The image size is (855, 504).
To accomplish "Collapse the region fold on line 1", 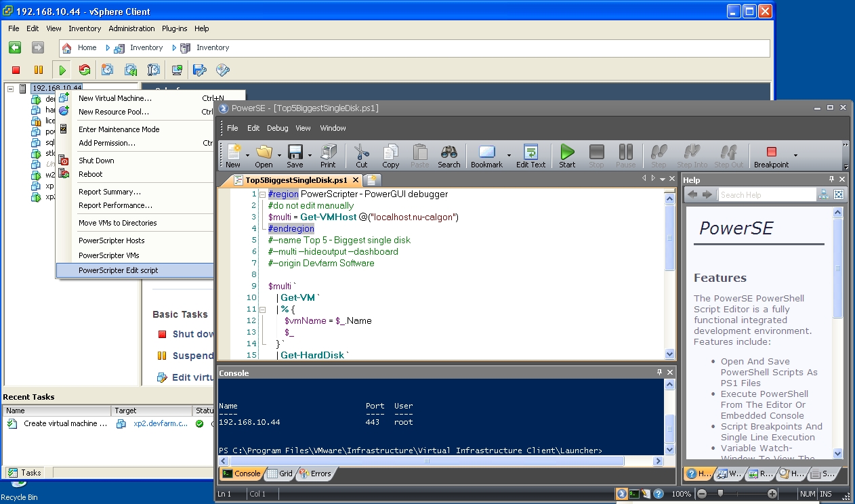I will click(x=262, y=194).
